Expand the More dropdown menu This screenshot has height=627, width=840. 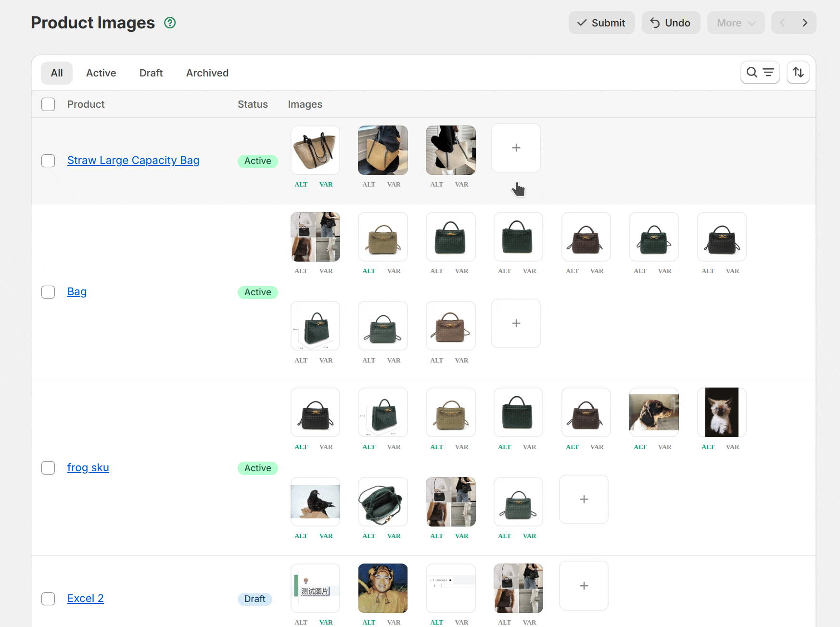click(735, 23)
